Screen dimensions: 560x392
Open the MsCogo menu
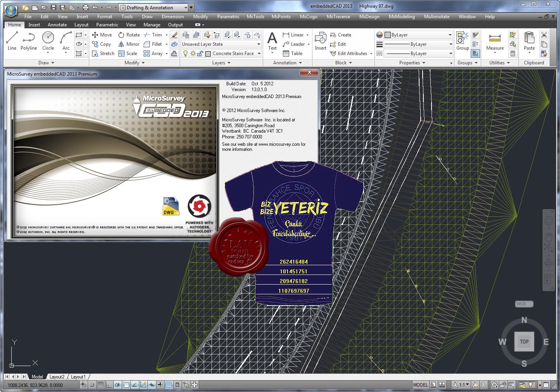(x=309, y=17)
